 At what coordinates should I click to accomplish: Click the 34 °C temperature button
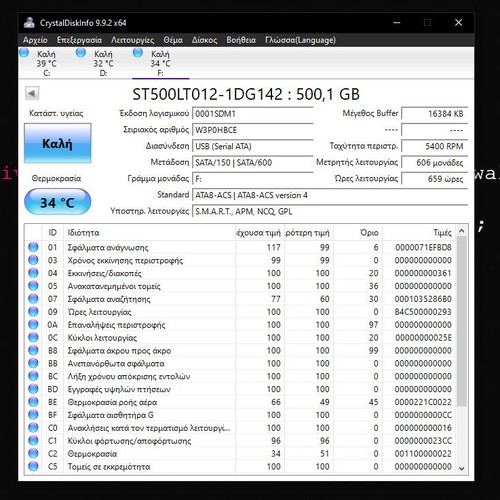[57, 202]
